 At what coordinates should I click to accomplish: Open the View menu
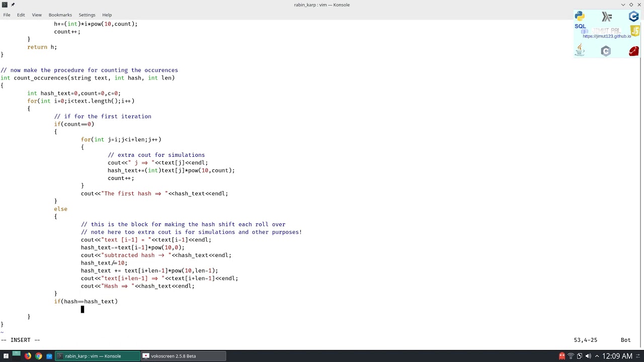click(x=37, y=15)
